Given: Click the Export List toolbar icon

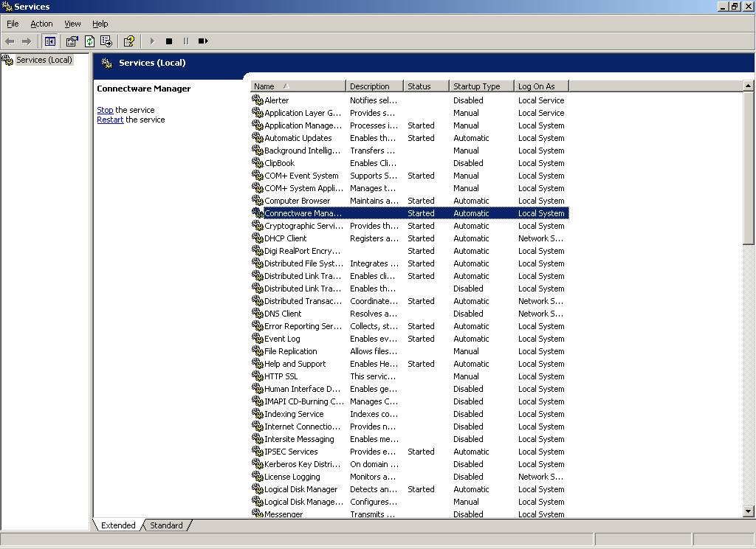Looking at the screenshot, I should click(106, 41).
